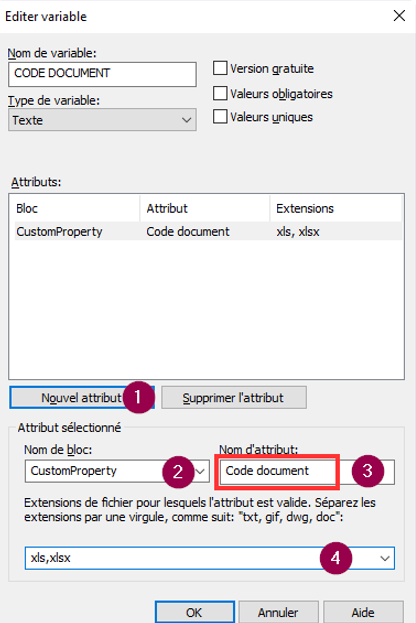Viewport: 416px width, 623px height.
Task: Click the numbered marker 3 badge
Action: [368, 471]
